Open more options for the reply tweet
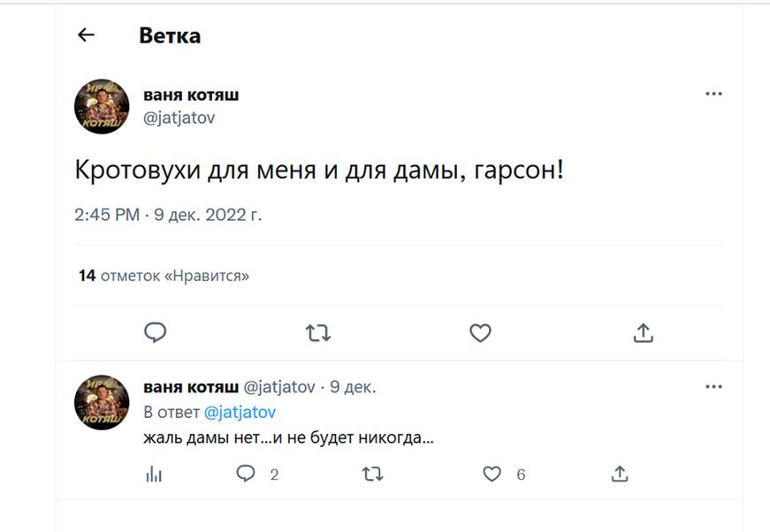The image size is (770, 532). (x=713, y=387)
